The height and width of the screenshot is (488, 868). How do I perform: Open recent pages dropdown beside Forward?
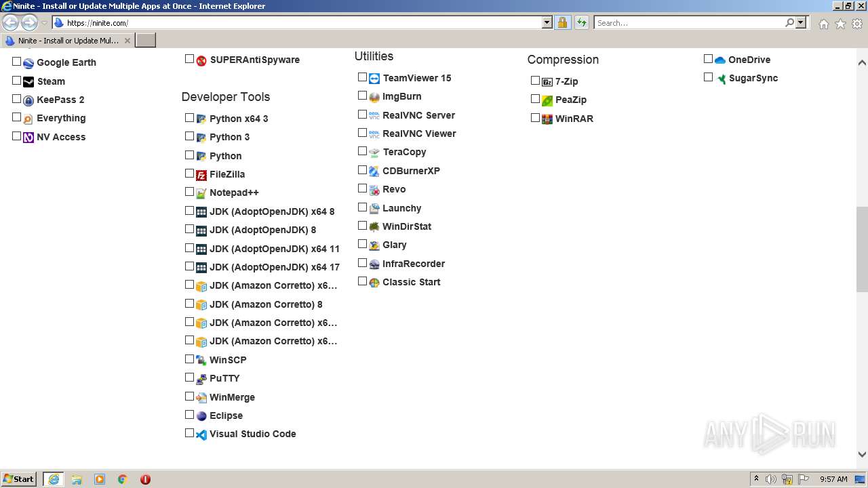(44, 23)
